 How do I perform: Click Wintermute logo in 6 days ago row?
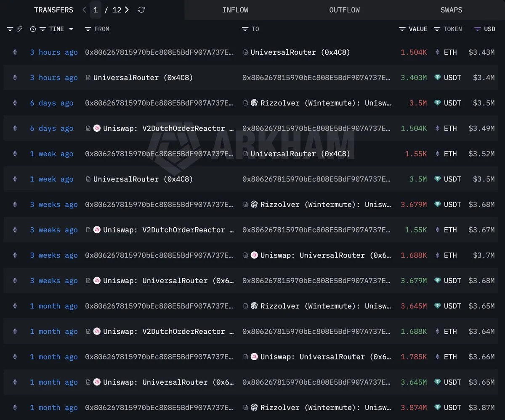coord(254,103)
